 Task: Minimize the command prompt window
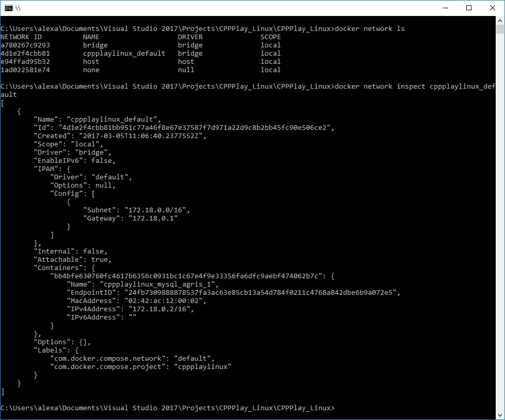pos(446,8)
